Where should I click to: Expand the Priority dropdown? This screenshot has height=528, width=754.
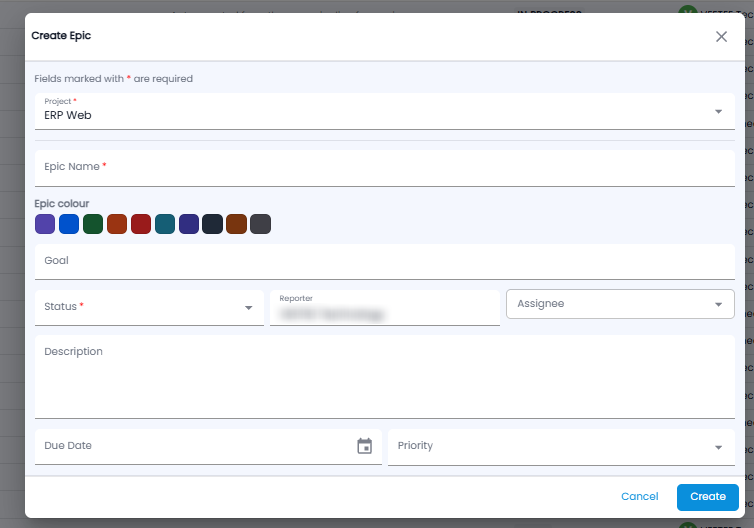pos(561,447)
